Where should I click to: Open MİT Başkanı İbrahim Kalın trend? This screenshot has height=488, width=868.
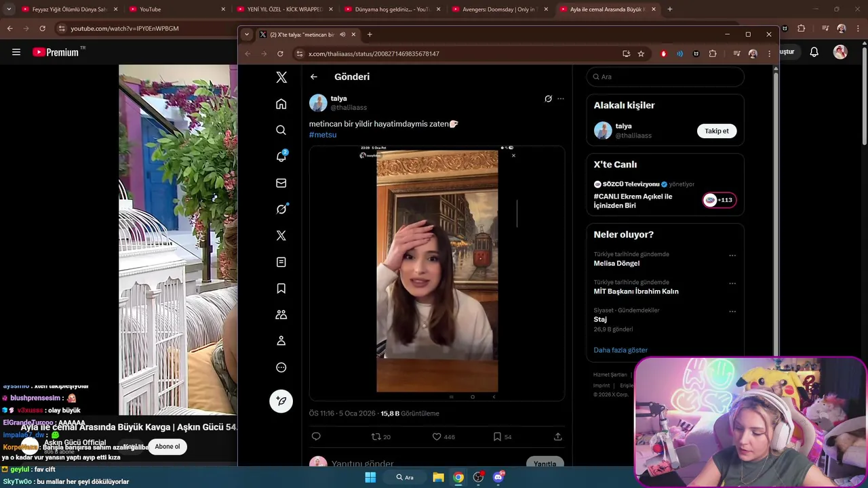(x=636, y=291)
